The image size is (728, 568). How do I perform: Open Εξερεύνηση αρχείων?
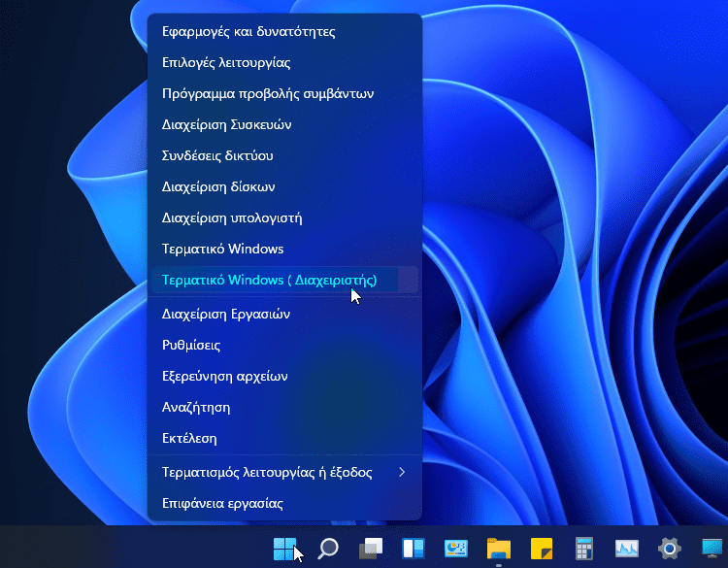tap(284, 376)
